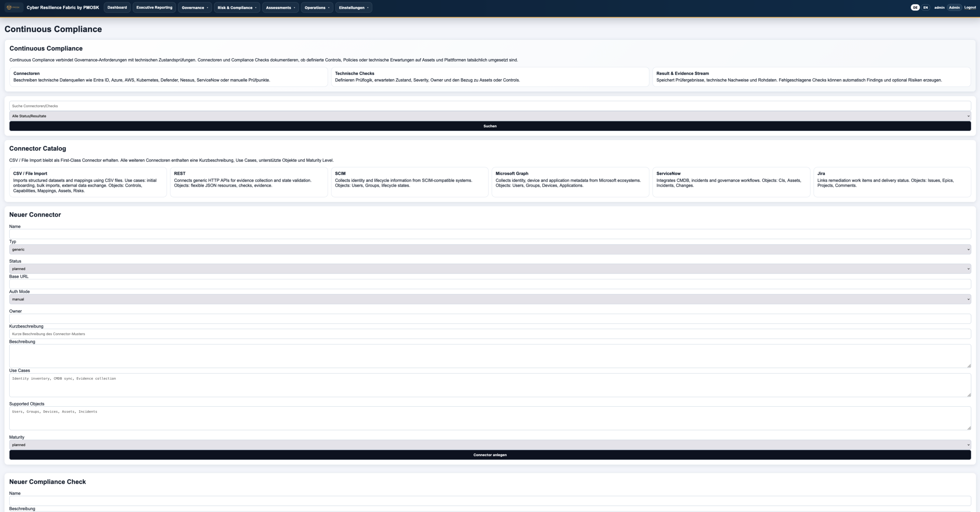Select the Microsoft Graph connector card
980x512 pixels.
(x=570, y=182)
